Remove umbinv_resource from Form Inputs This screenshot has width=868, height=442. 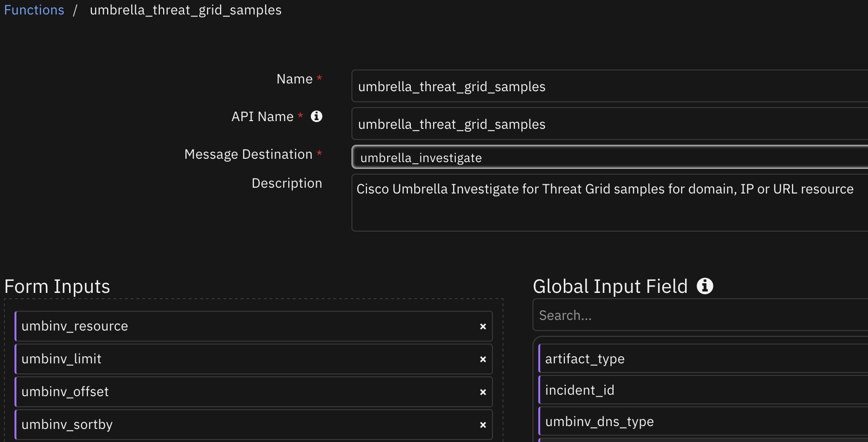[x=483, y=327]
